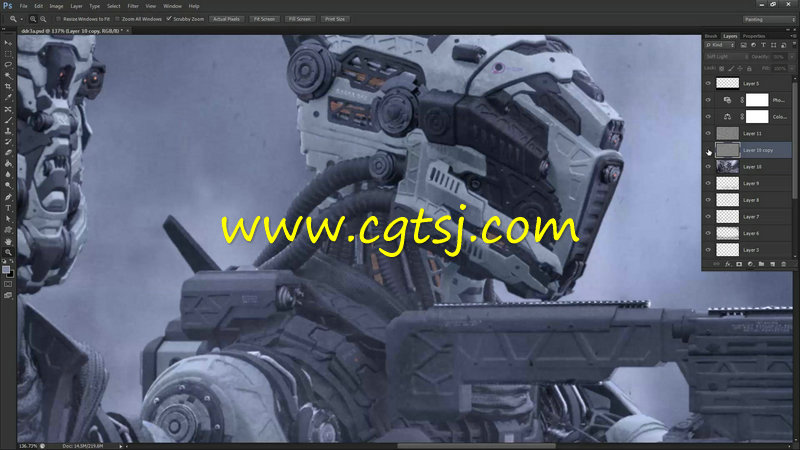Image resolution: width=800 pixels, height=450 pixels.
Task: Disable Scrubby Zoom checkbox
Action: point(169,19)
